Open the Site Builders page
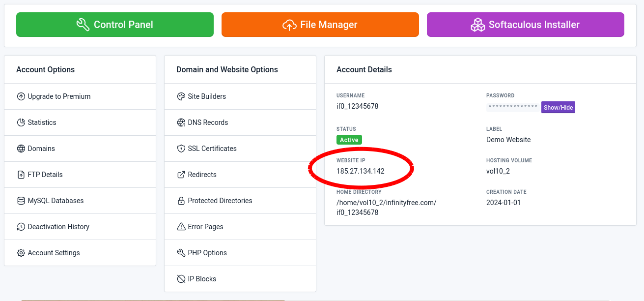Viewport: 644px width, 301px height. 207,96
